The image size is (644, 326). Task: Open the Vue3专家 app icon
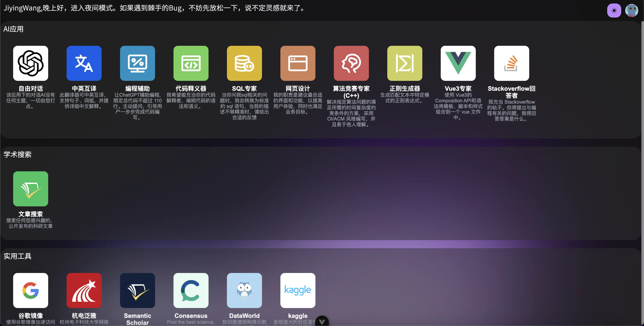[x=458, y=63]
